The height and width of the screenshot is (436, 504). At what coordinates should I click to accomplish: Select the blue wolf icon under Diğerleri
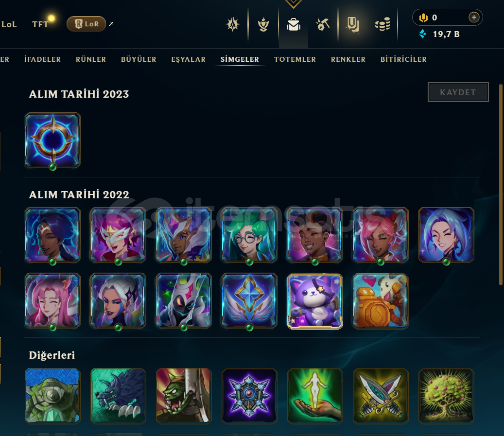(x=118, y=396)
